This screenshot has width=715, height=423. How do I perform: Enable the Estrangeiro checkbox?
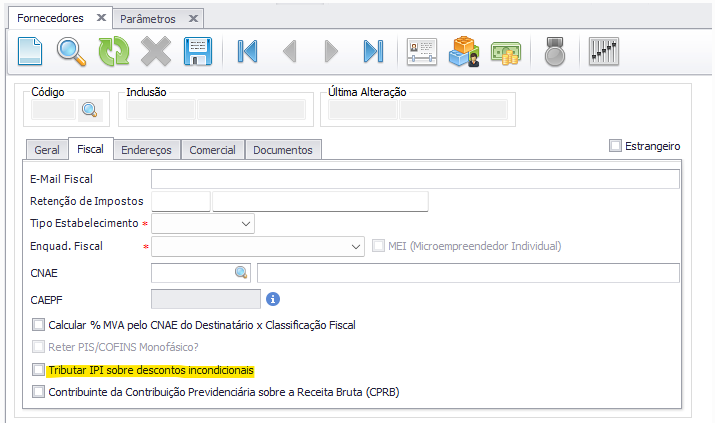click(x=615, y=146)
